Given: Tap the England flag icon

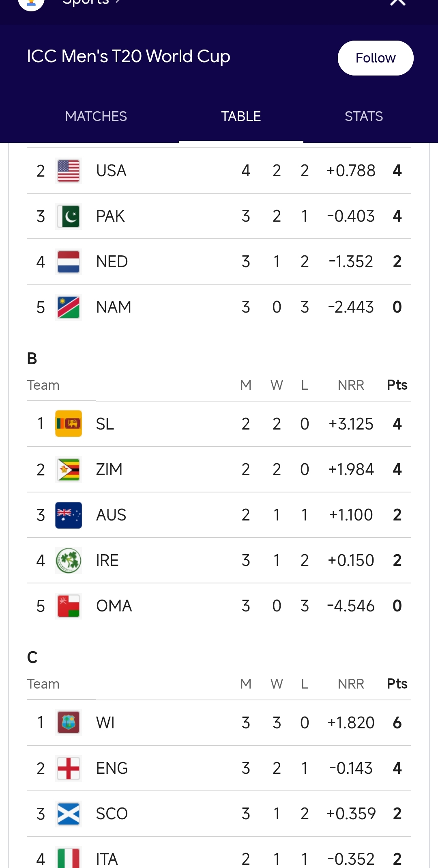Looking at the screenshot, I should tap(69, 769).
